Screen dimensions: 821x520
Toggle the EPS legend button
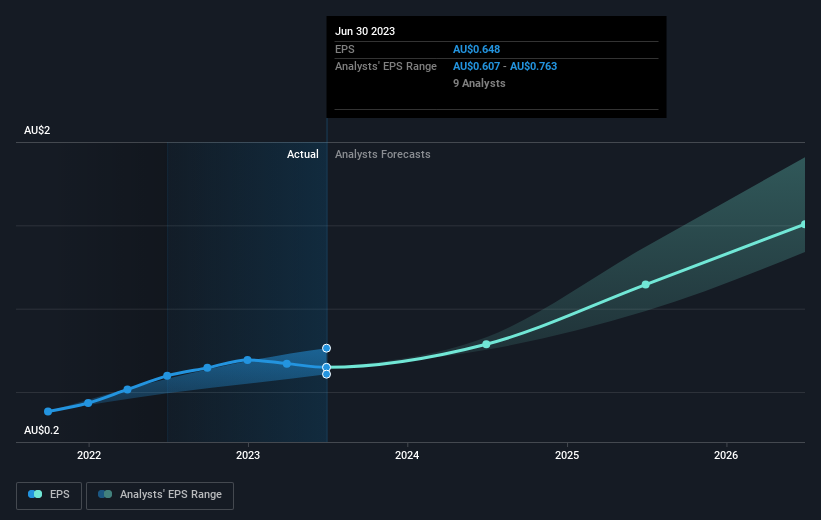pyautogui.click(x=49, y=495)
